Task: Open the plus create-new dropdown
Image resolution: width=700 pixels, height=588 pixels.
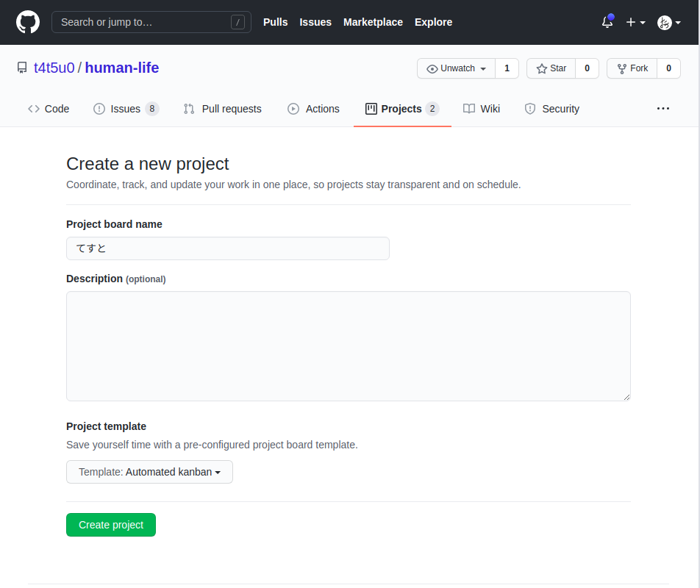Action: (x=635, y=22)
